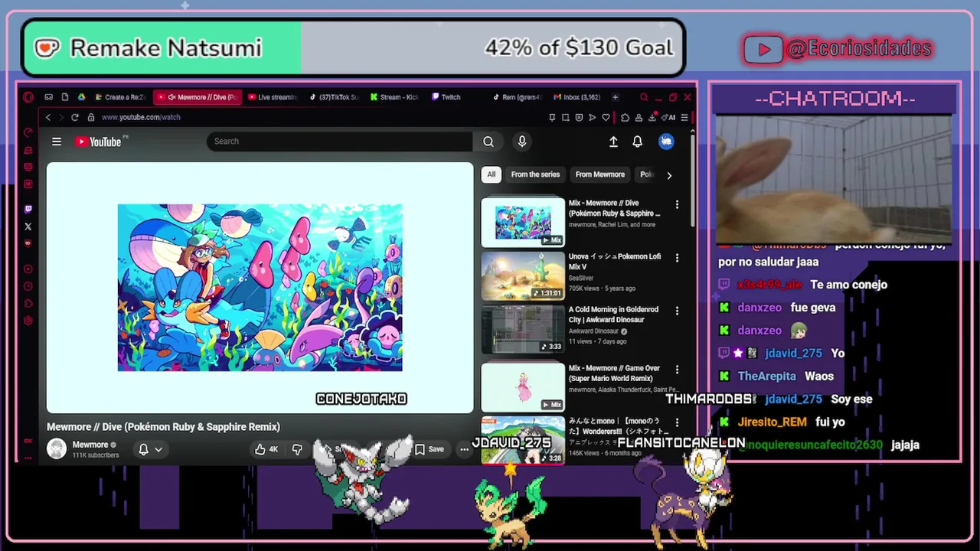Viewport: 980px width, 551px height.
Task: Open options for Unova Pokemon Lofi video
Action: [677, 259]
